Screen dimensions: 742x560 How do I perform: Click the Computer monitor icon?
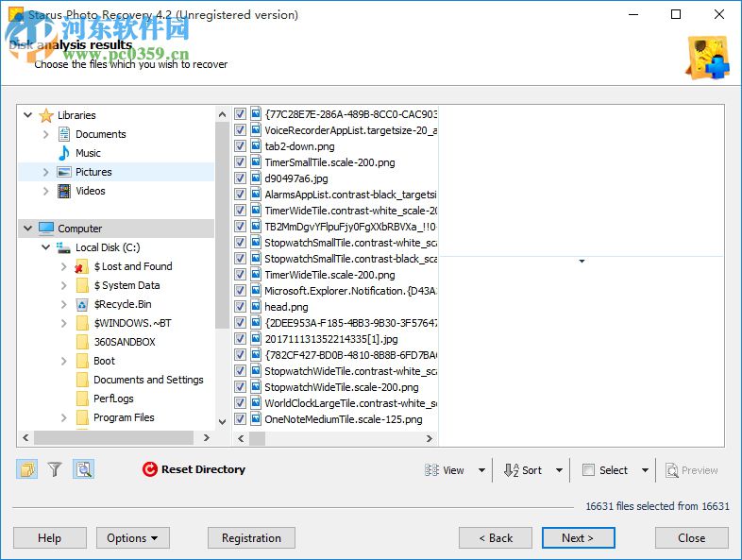click(46, 229)
